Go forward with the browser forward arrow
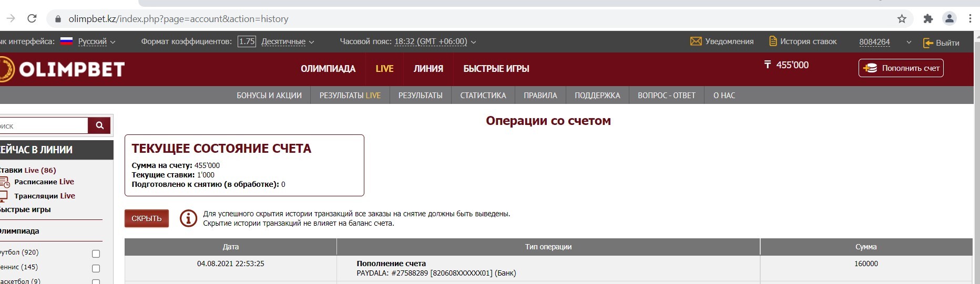The width and height of the screenshot is (980, 284). pyautogui.click(x=11, y=18)
